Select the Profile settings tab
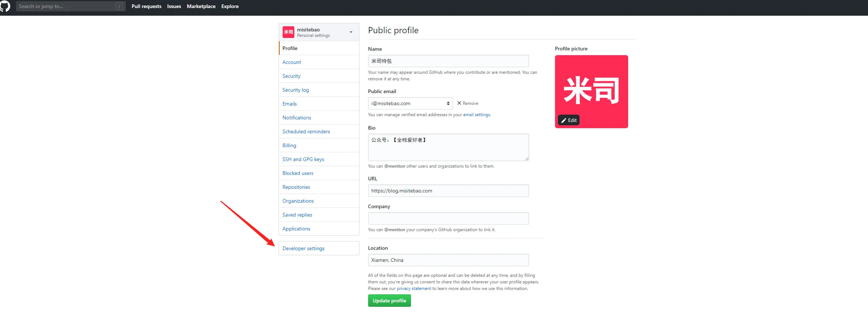Screen dimensions: 868x321 (319, 48)
